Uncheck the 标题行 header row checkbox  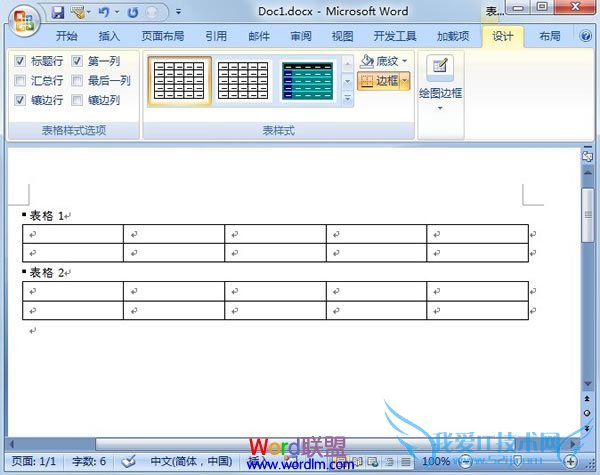tap(20, 61)
